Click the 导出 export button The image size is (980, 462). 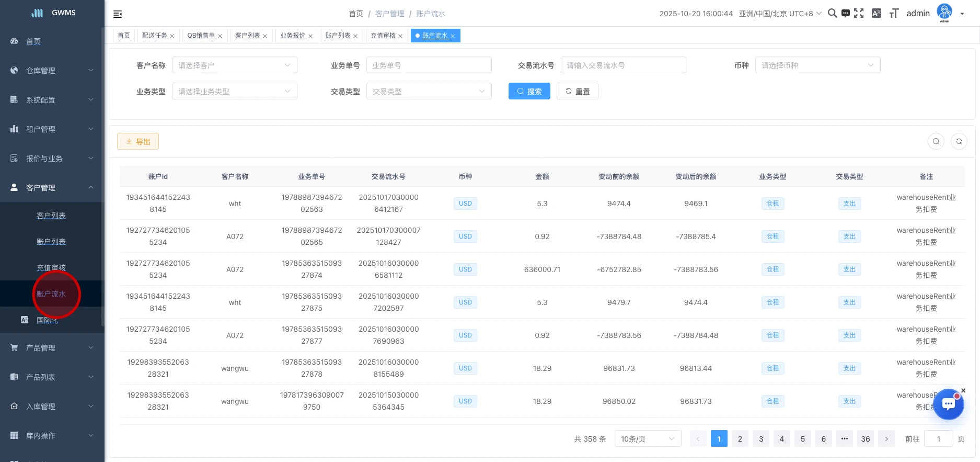point(138,142)
